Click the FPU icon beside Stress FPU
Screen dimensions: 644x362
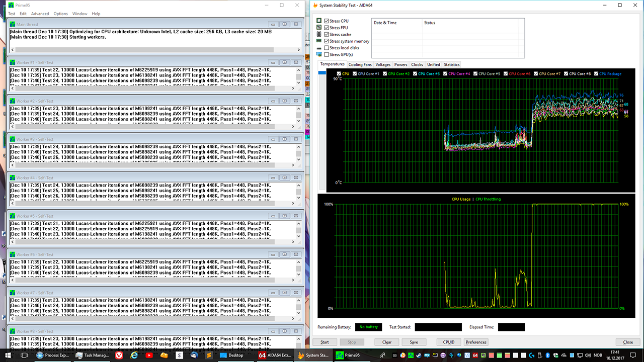pyautogui.click(x=319, y=28)
